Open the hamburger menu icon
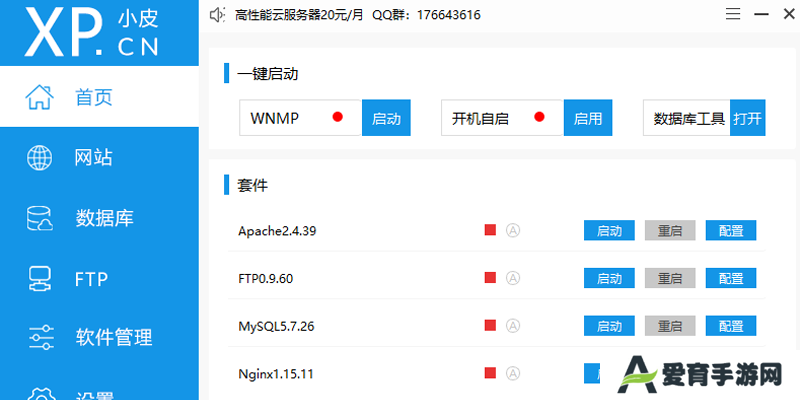Screen dimensions: 800x400 (733, 14)
